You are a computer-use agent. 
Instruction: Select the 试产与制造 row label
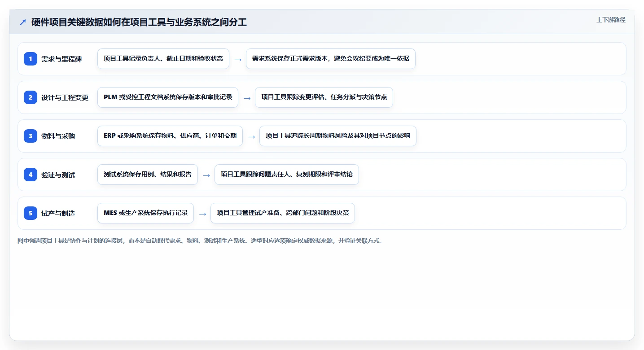(58, 213)
